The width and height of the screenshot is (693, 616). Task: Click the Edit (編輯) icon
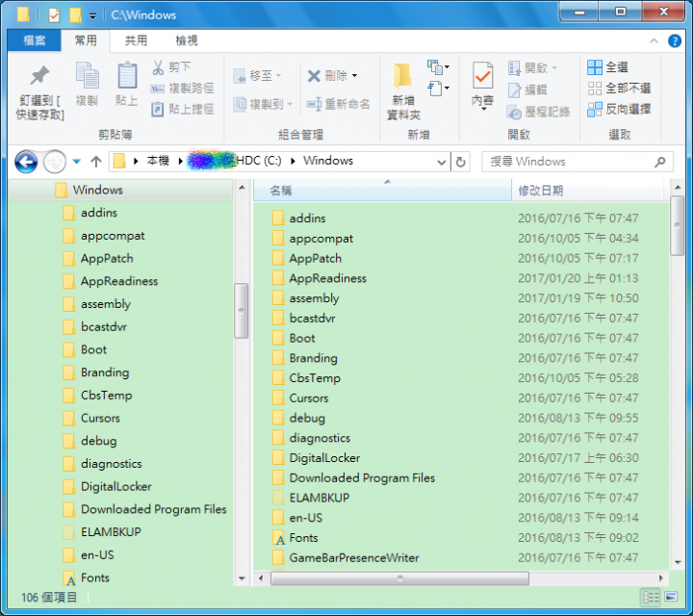coord(514,90)
